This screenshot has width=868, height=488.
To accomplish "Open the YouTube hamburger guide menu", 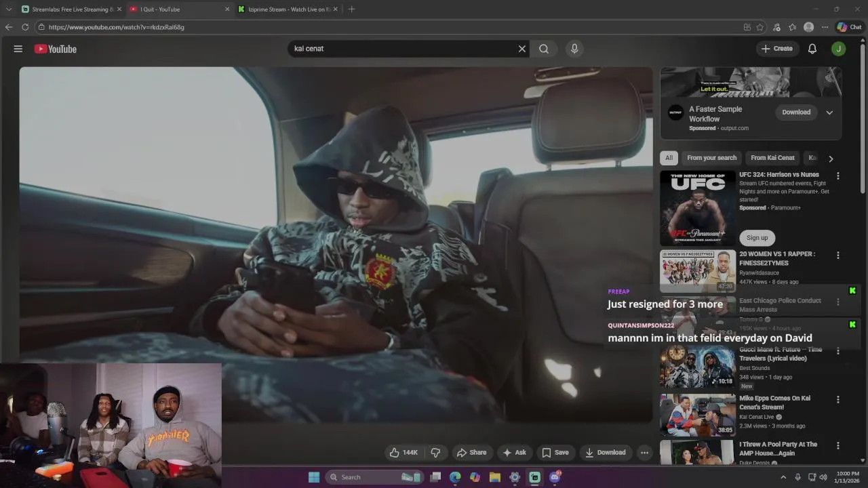I will click(18, 49).
